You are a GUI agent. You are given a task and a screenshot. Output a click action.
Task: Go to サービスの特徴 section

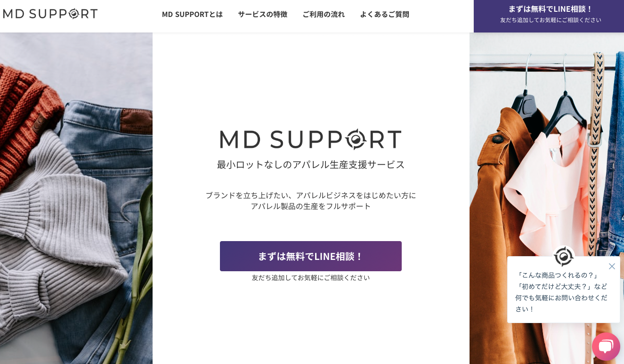pos(262,14)
